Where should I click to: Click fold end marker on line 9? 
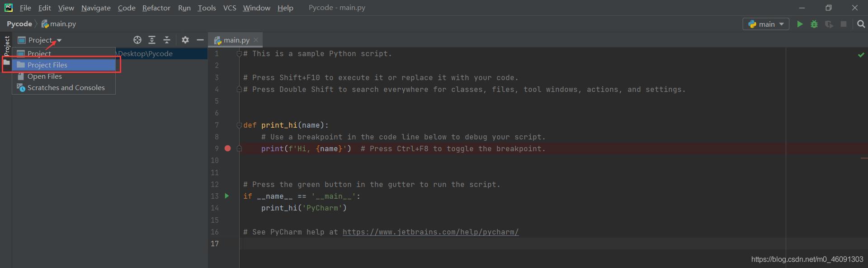(239, 148)
